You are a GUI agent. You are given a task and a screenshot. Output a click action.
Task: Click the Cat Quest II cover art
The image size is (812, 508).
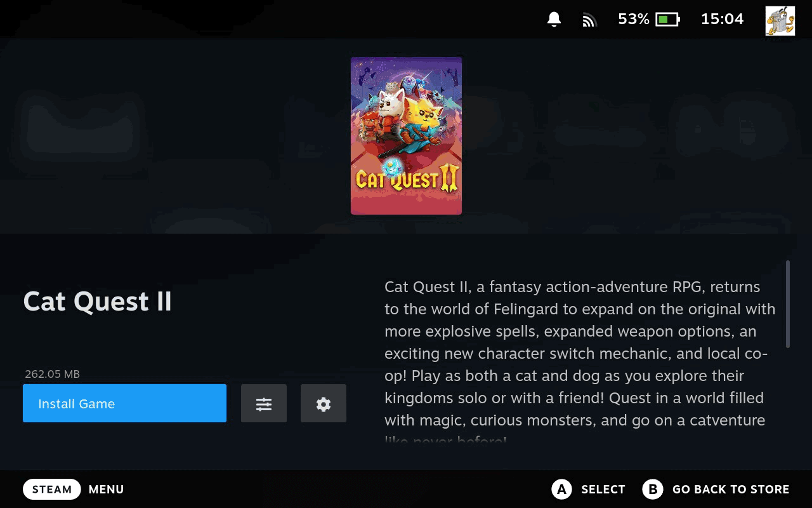coord(406,136)
